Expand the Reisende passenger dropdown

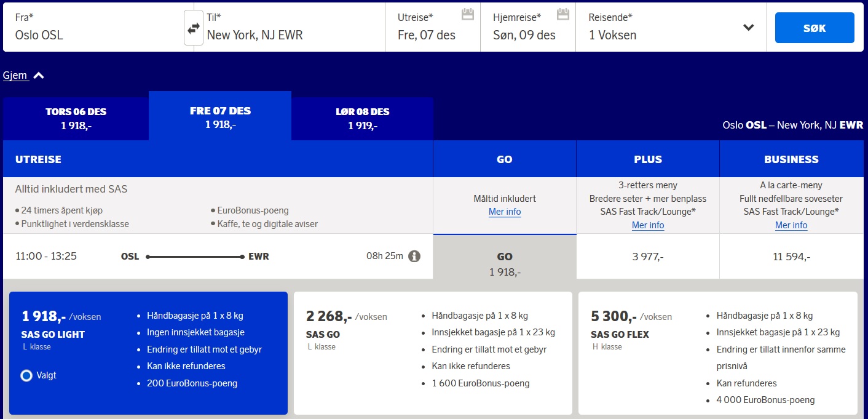coord(748,28)
